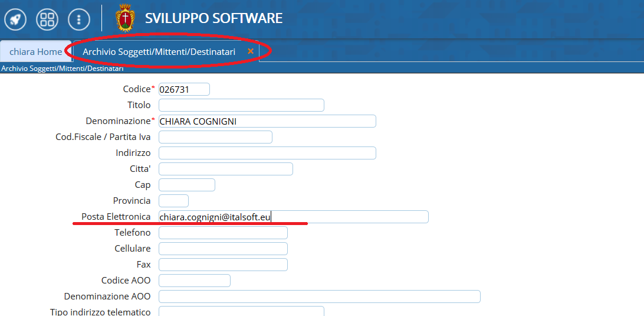Open the three-dots options menu icon
Viewport: 644px width, 316px height.
pos(79,19)
